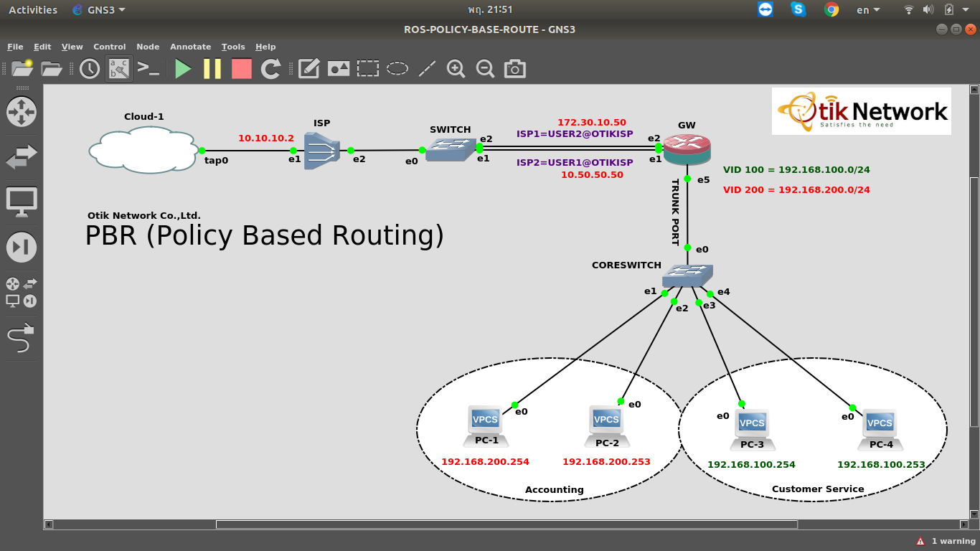Open the GNS3 application menu dropdown

tap(99, 9)
